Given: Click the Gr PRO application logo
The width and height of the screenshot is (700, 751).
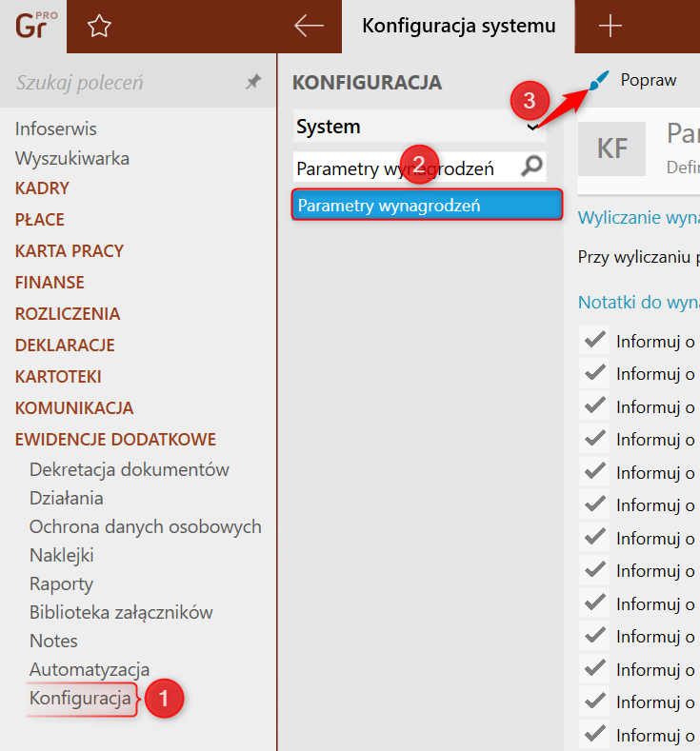Looking at the screenshot, I should click(x=32, y=26).
